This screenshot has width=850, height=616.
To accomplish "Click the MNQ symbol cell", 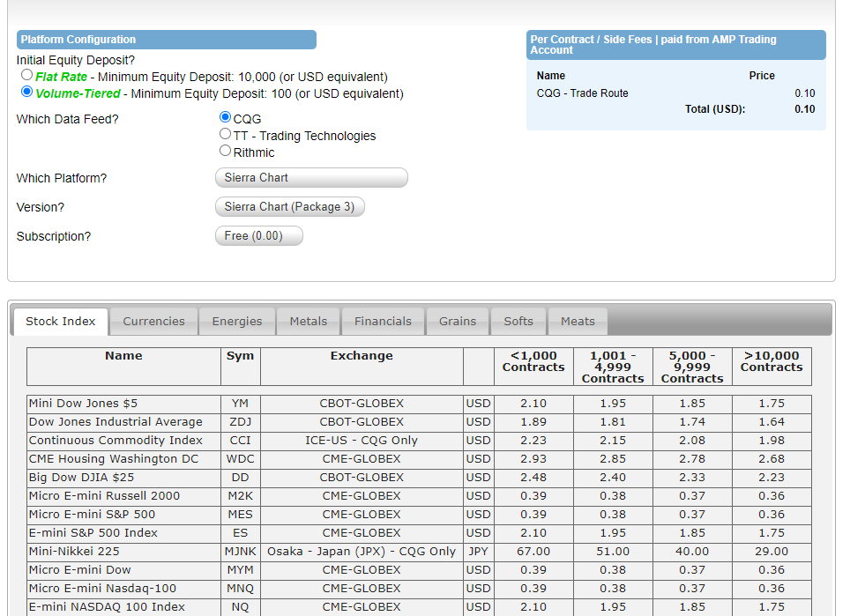I will [x=240, y=589].
